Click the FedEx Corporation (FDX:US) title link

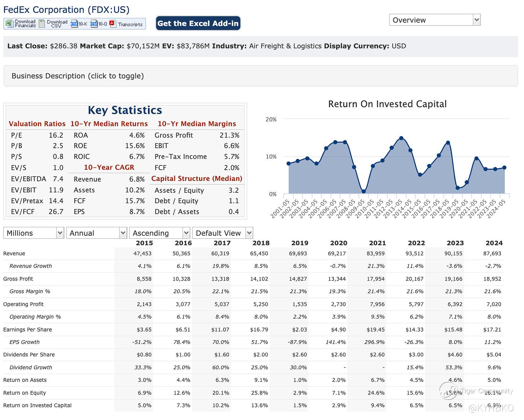(x=66, y=10)
